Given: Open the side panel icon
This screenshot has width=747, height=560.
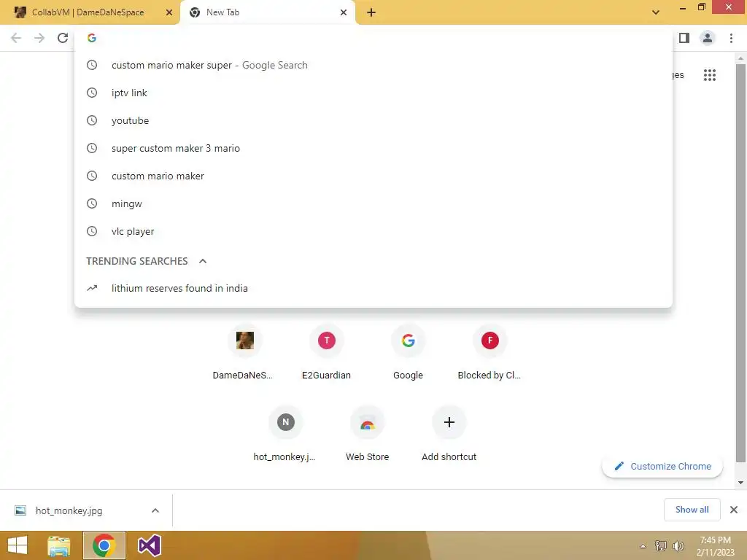Looking at the screenshot, I should pyautogui.click(x=684, y=38).
